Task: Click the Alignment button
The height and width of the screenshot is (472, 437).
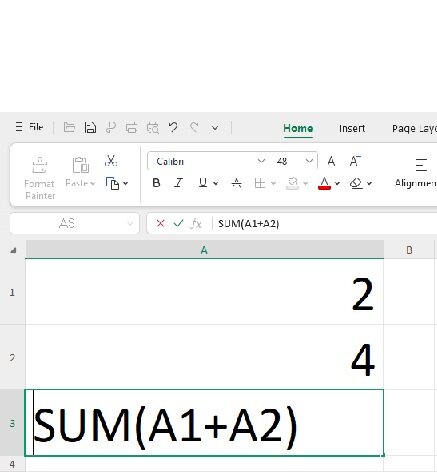Action: click(x=416, y=173)
